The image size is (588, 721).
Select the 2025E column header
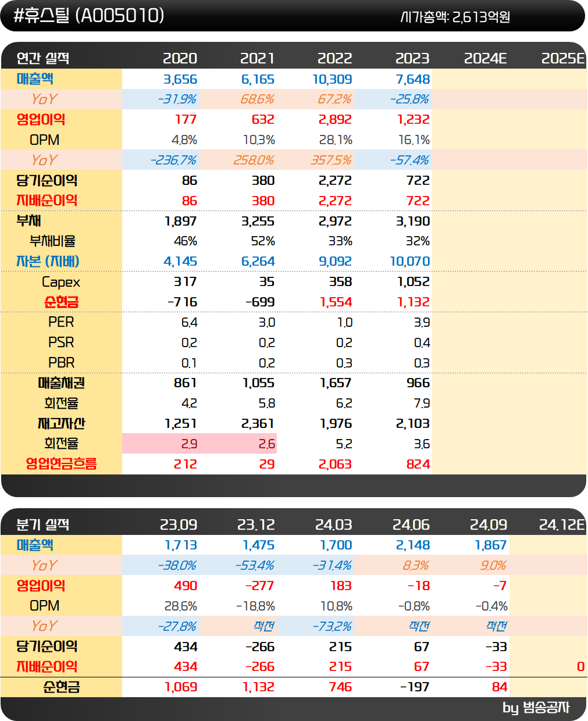coord(563,58)
